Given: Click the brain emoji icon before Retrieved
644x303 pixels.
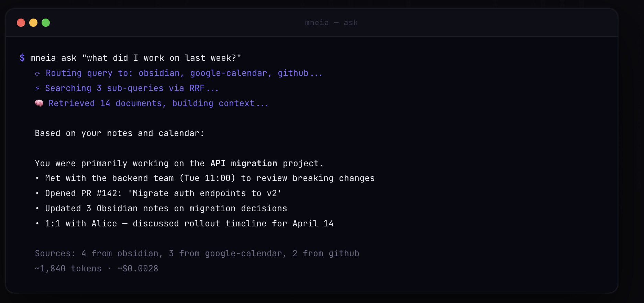Looking at the screenshot, I should [39, 103].
